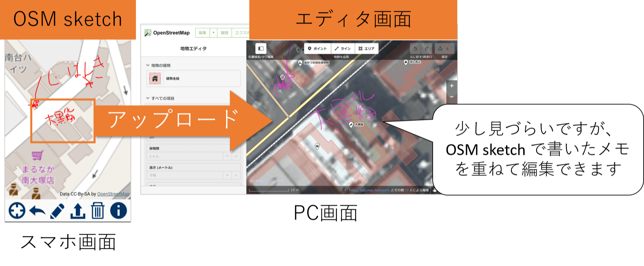Select the 大黒鮨 restaurant marker on satellite map
The height and width of the screenshot is (266, 644).
tap(351, 125)
